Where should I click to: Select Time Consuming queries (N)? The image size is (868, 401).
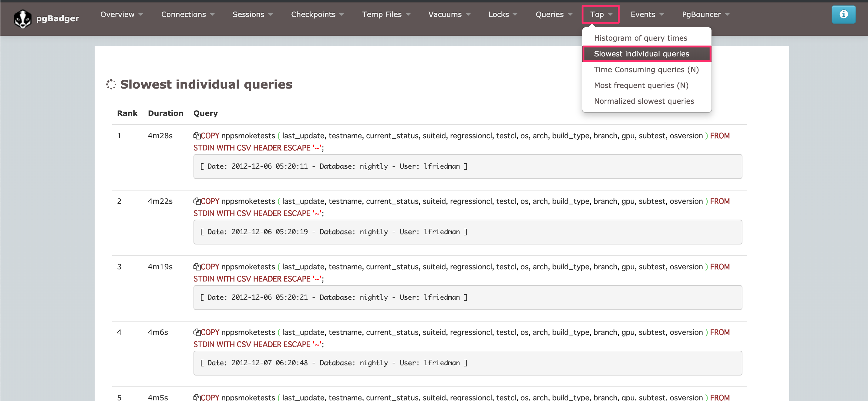[x=646, y=69]
